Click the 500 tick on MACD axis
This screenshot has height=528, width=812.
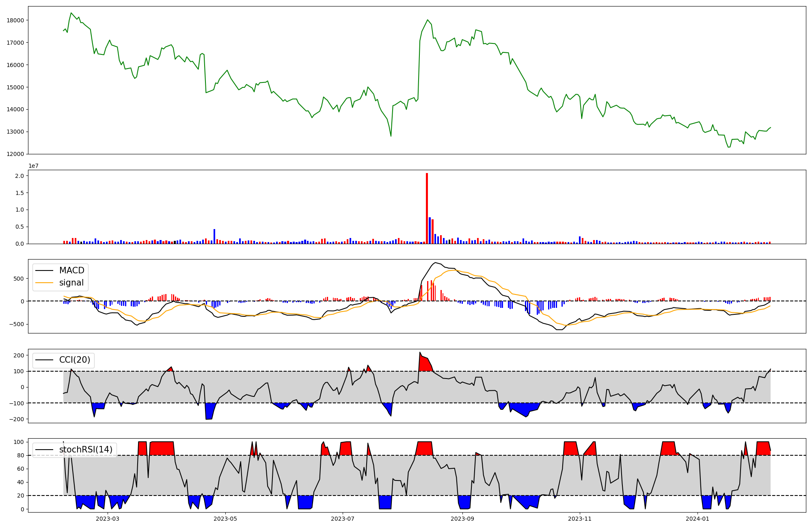(19, 279)
